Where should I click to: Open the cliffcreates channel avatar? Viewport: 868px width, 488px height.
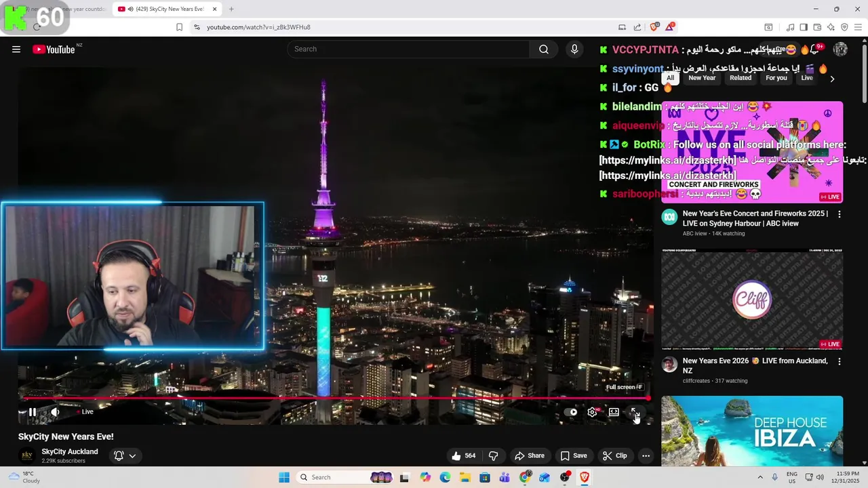(x=669, y=365)
